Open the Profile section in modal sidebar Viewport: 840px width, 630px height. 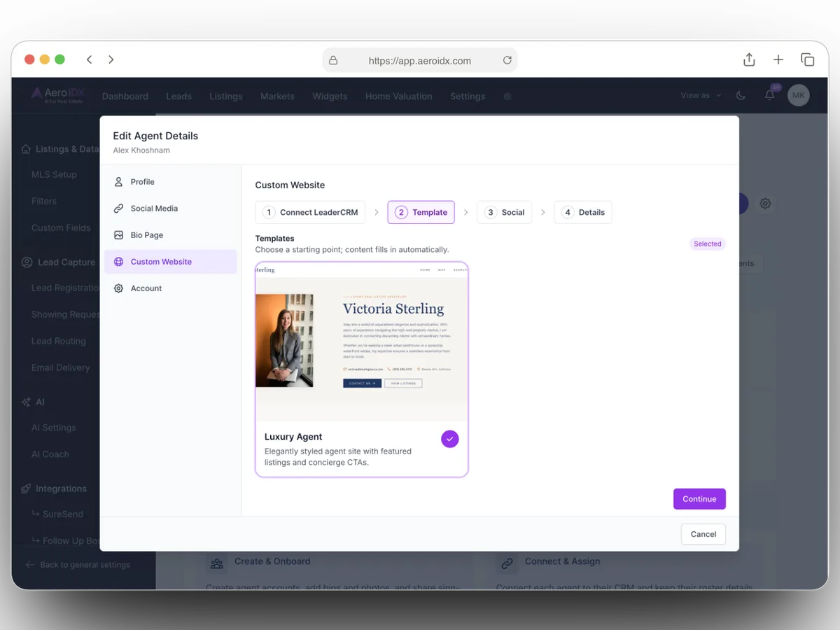coord(170,182)
